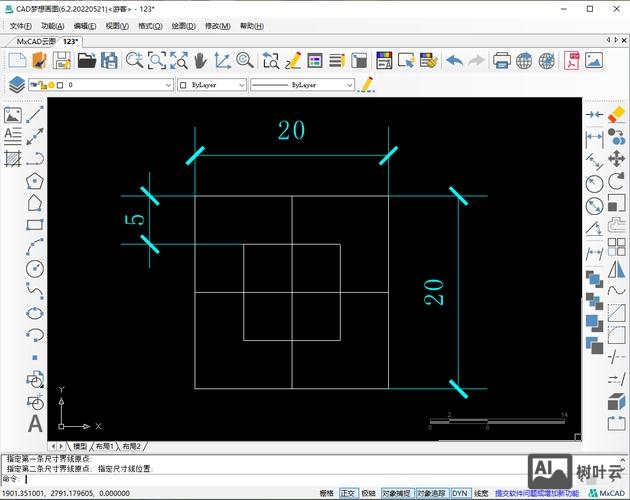Click the 提交软件问题或增加新功能 link
This screenshot has height=500, width=630.
[x=538, y=493]
